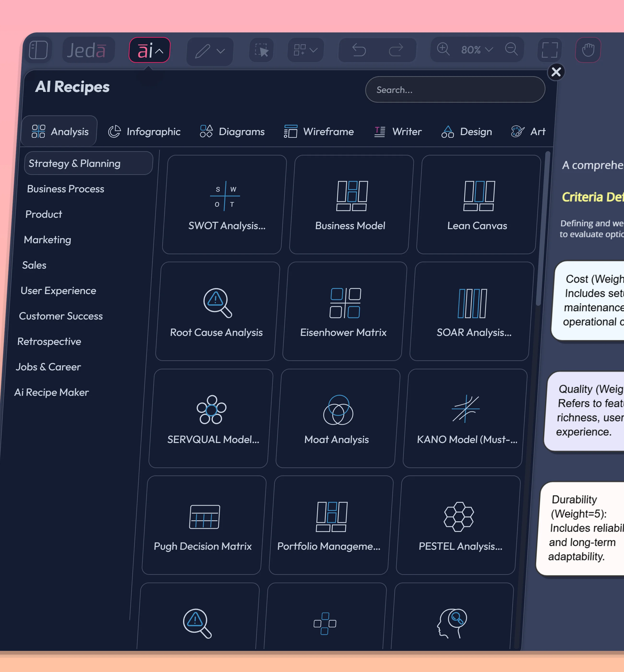Open the Ai Recipe Maker section
624x672 pixels.
click(51, 392)
